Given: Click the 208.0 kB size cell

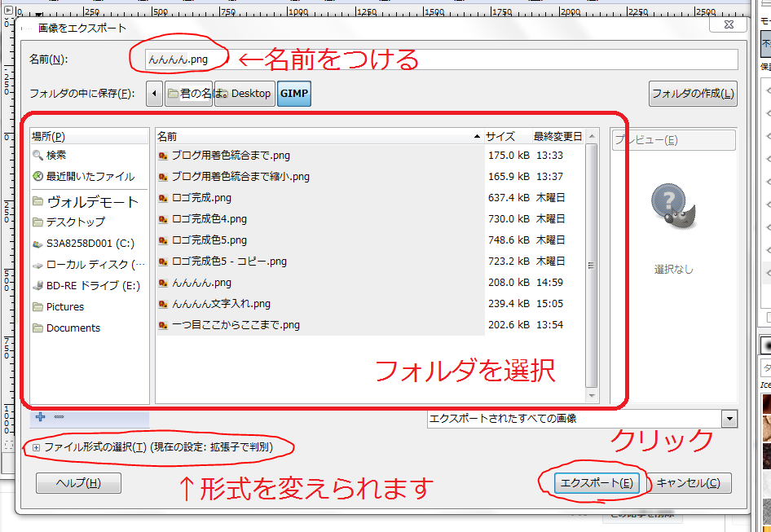Looking at the screenshot, I should coord(509,283).
